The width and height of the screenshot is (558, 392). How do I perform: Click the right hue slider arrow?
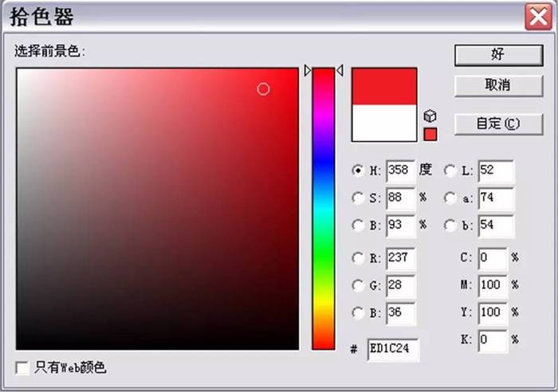coord(340,70)
